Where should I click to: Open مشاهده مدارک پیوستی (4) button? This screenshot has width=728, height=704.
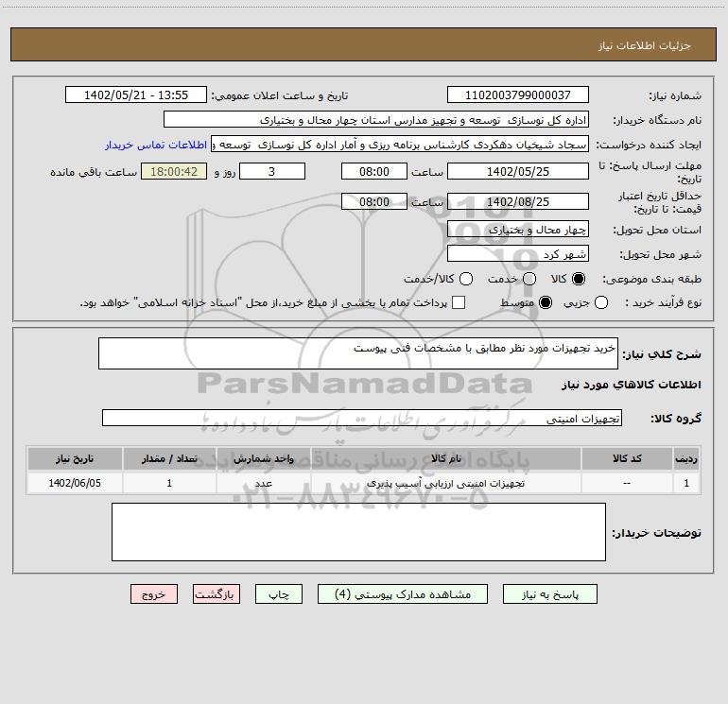[403, 594]
